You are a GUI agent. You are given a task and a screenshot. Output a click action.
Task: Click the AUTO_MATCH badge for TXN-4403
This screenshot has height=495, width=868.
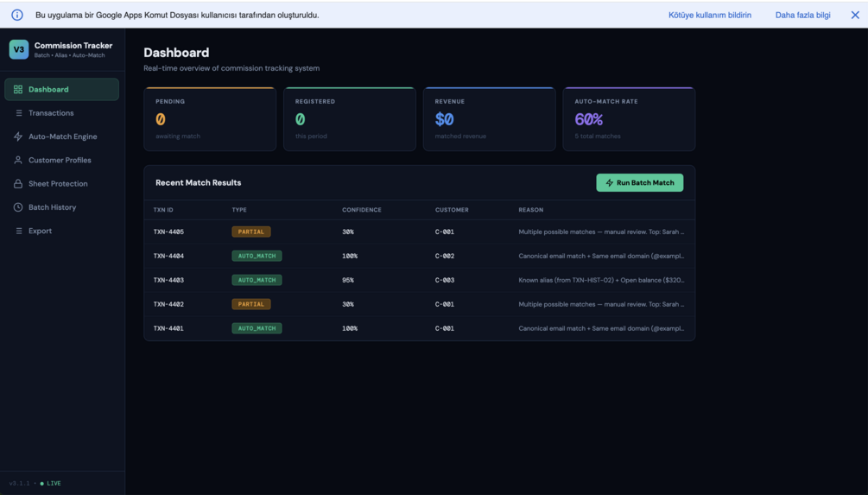pyautogui.click(x=257, y=280)
